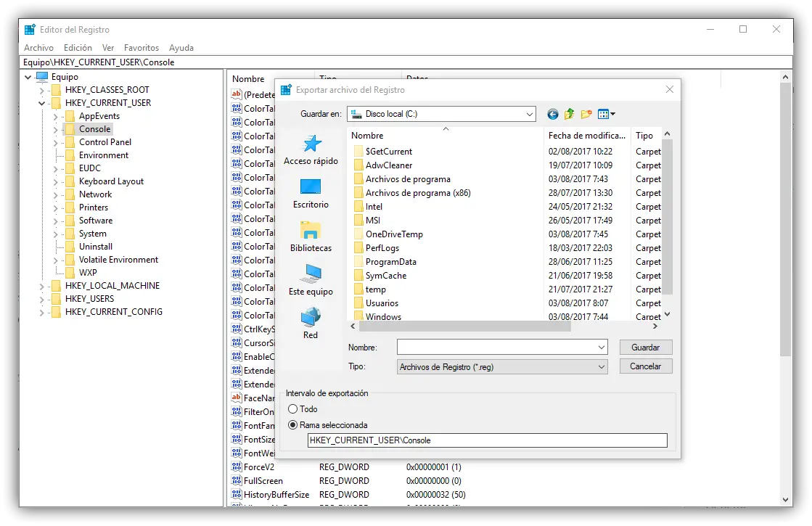
Task: Open the View menu icon in dialog toolbar
Action: (x=606, y=114)
